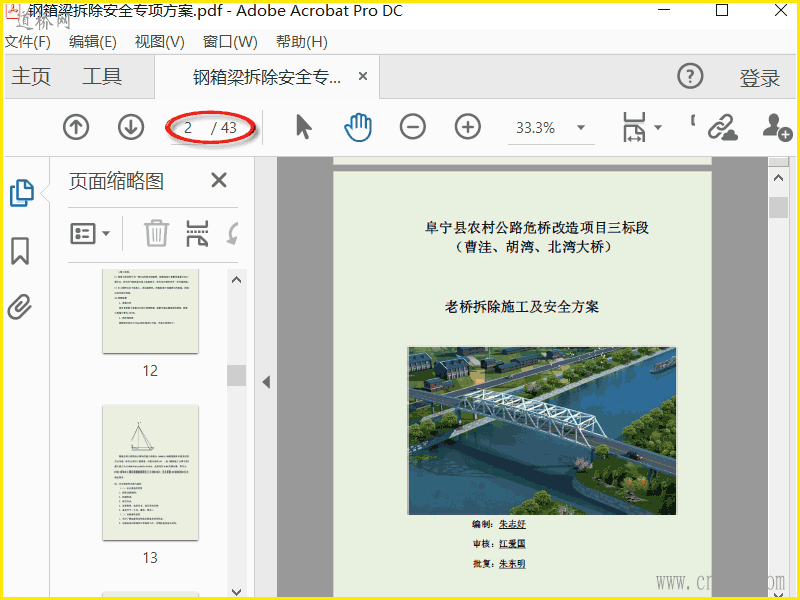The width and height of the screenshot is (800, 600).
Task: Click the thumbnail panel scroll up arrow
Action: [x=236, y=280]
